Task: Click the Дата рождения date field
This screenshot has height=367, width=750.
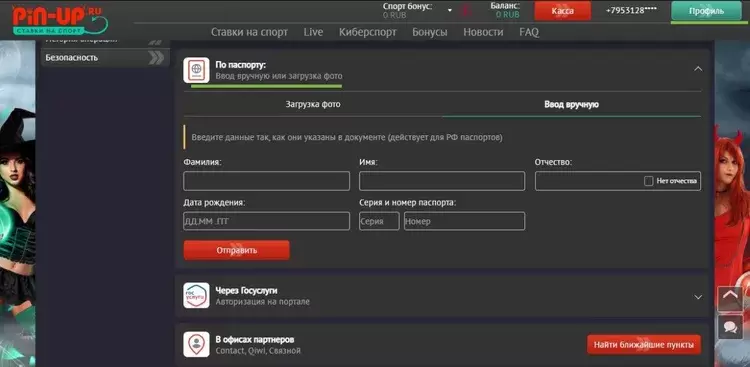Action: 266,221
